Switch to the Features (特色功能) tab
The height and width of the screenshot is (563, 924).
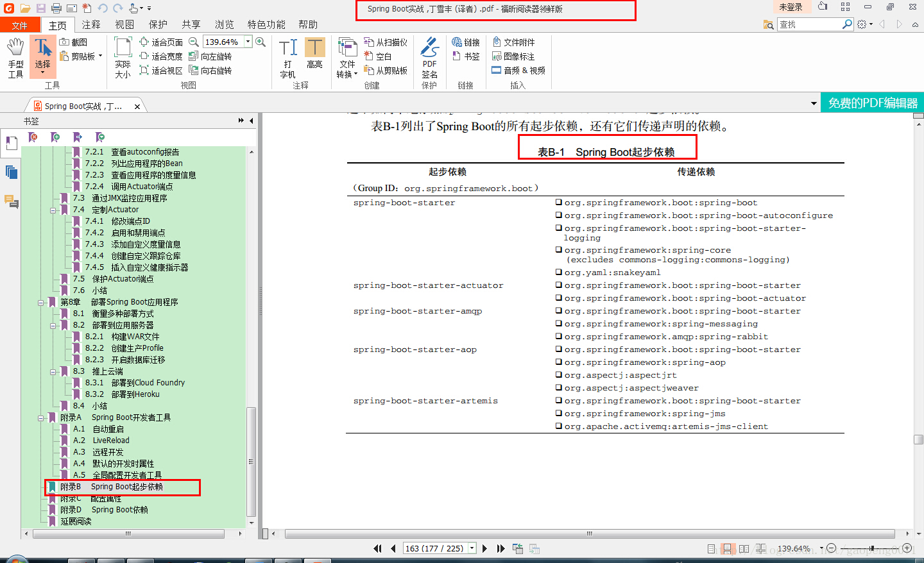click(266, 24)
